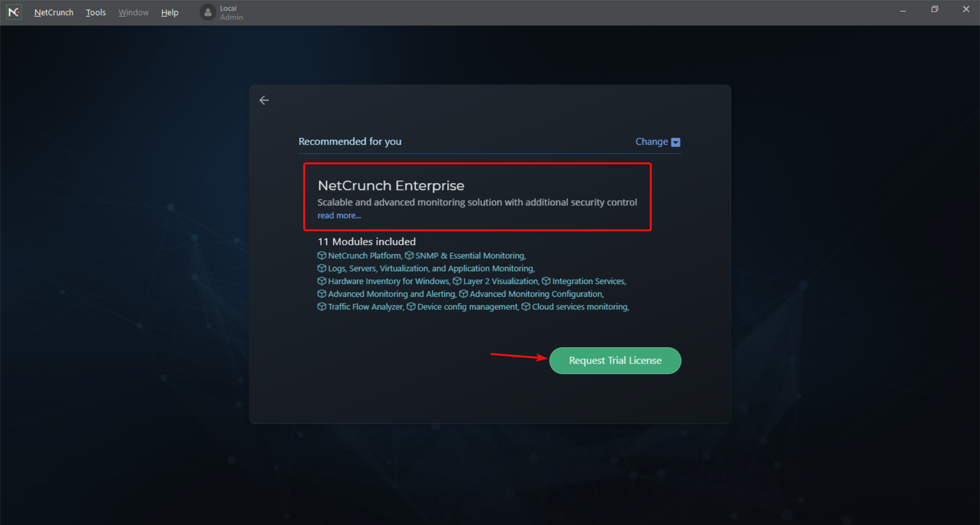Restore down the NetCrunch window
980x525 pixels.
point(935,9)
